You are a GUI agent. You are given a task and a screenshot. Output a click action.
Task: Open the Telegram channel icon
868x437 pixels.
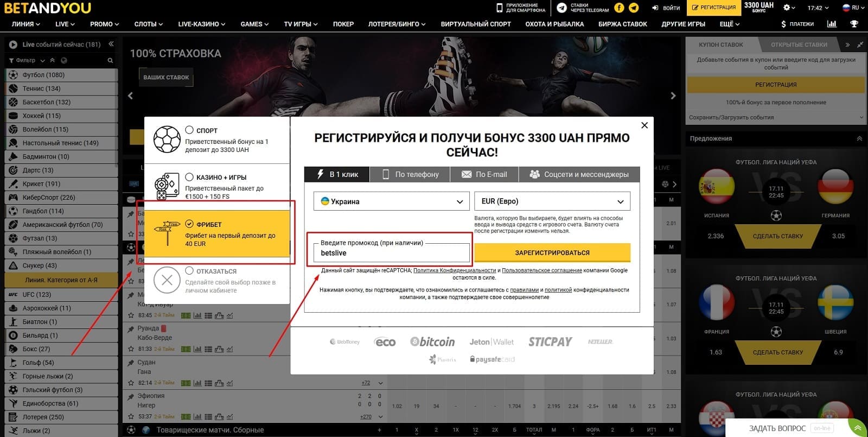634,8
